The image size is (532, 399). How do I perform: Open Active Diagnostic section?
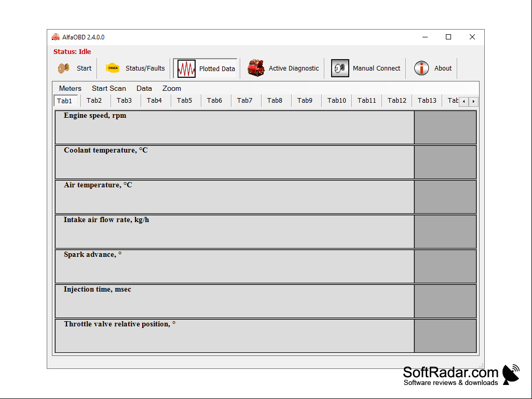(x=293, y=68)
